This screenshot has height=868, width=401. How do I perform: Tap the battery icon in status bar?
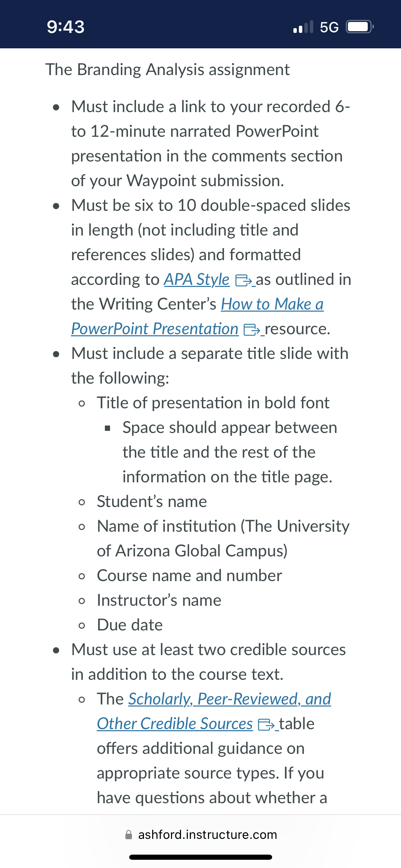(x=360, y=27)
